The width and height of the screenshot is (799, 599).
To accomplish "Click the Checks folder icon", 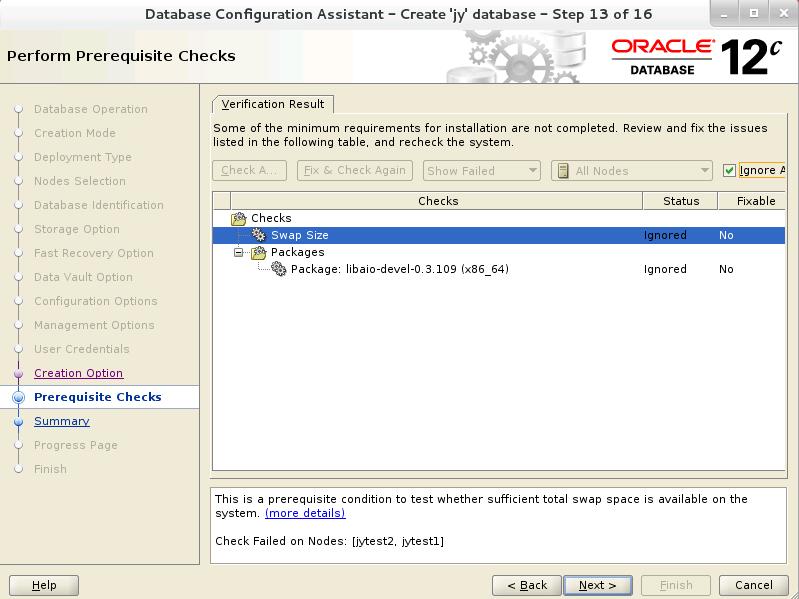I will tap(238, 219).
